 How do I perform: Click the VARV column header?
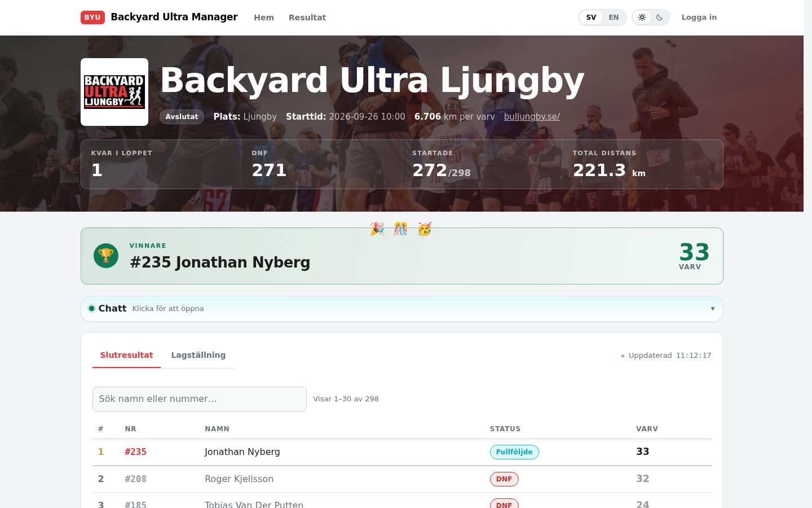pos(647,429)
